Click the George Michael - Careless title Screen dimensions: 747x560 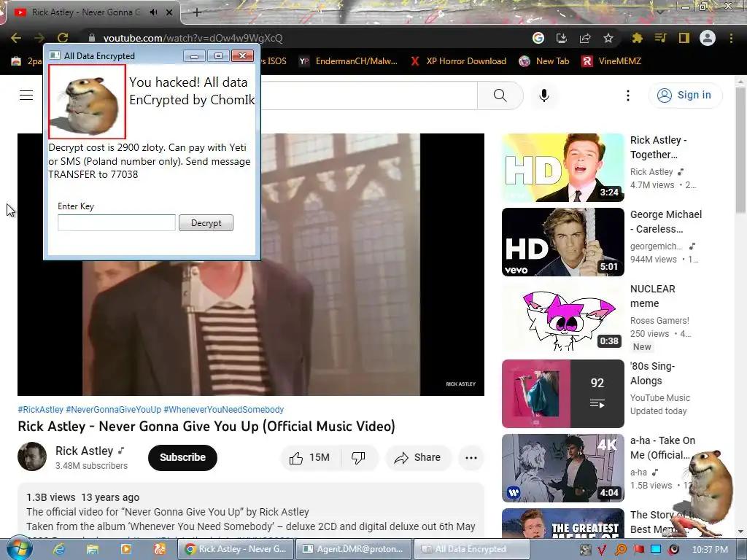[665, 222]
